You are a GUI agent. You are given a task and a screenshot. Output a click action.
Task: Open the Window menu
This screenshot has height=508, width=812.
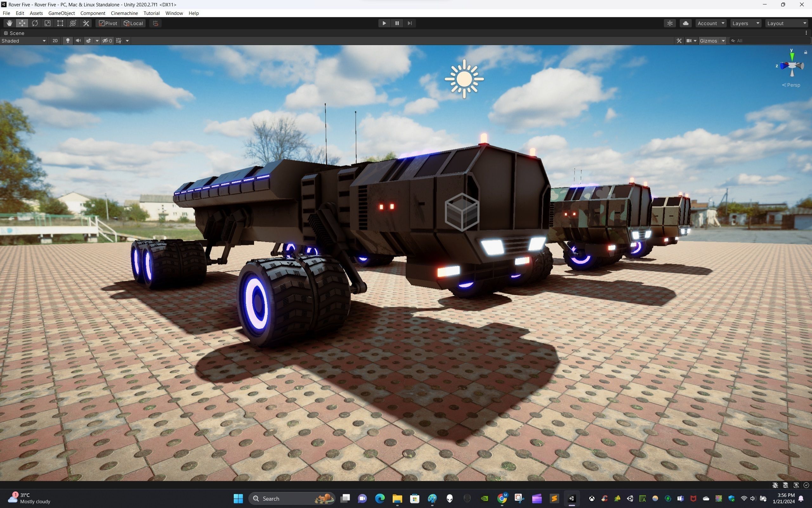point(174,13)
